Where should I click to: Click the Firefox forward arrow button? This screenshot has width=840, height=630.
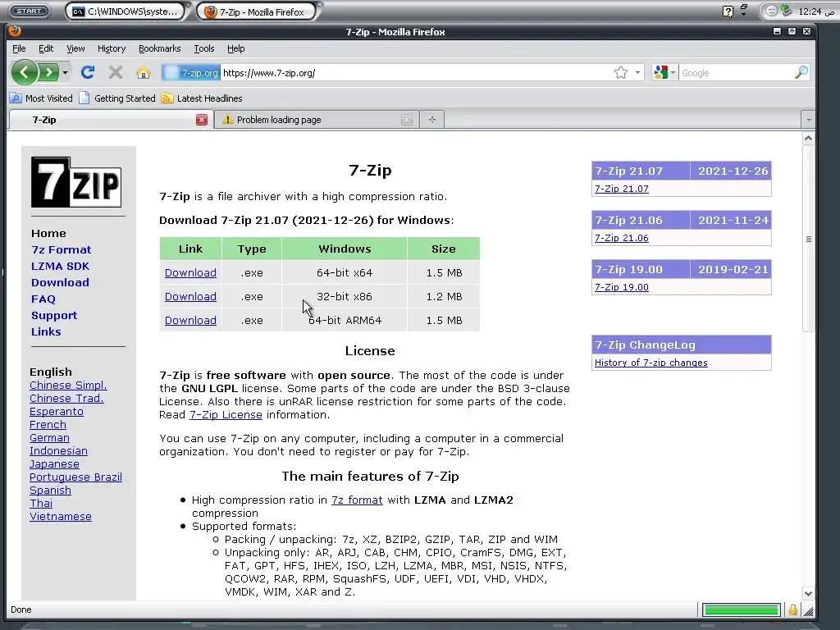pyautogui.click(x=48, y=72)
